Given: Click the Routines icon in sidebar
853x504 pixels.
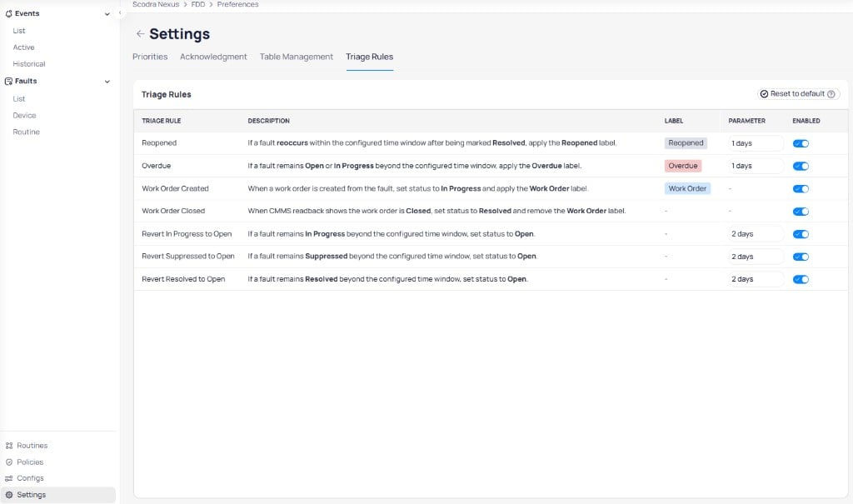Looking at the screenshot, I should pyautogui.click(x=8, y=445).
